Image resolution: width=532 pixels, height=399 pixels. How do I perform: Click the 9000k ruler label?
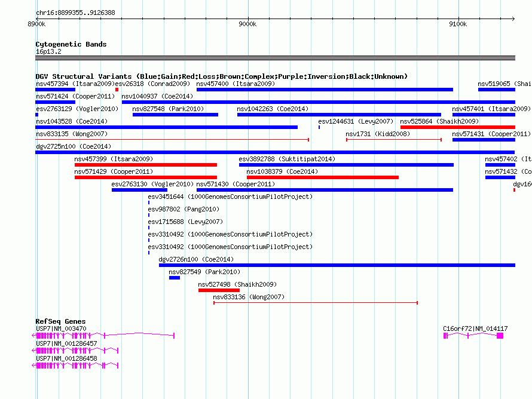tap(247, 24)
